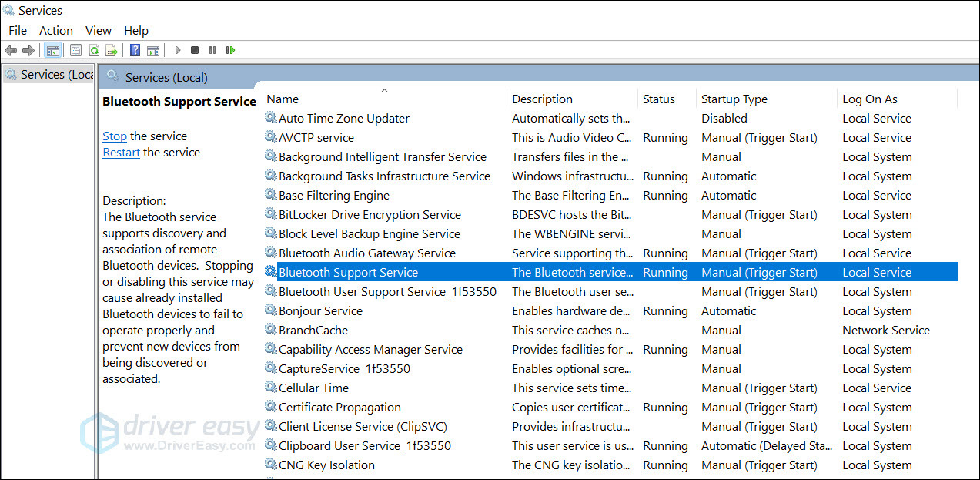Click the Export List toolbar icon

click(112, 51)
